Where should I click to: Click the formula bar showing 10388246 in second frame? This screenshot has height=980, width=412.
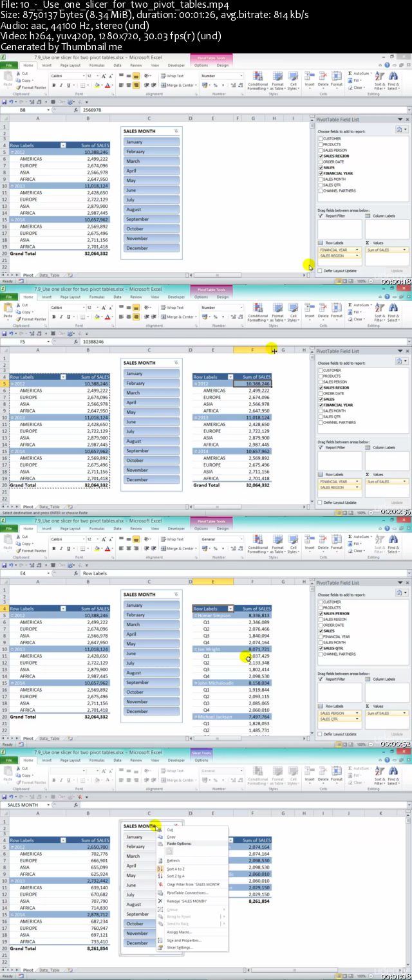pyautogui.click(x=245, y=342)
